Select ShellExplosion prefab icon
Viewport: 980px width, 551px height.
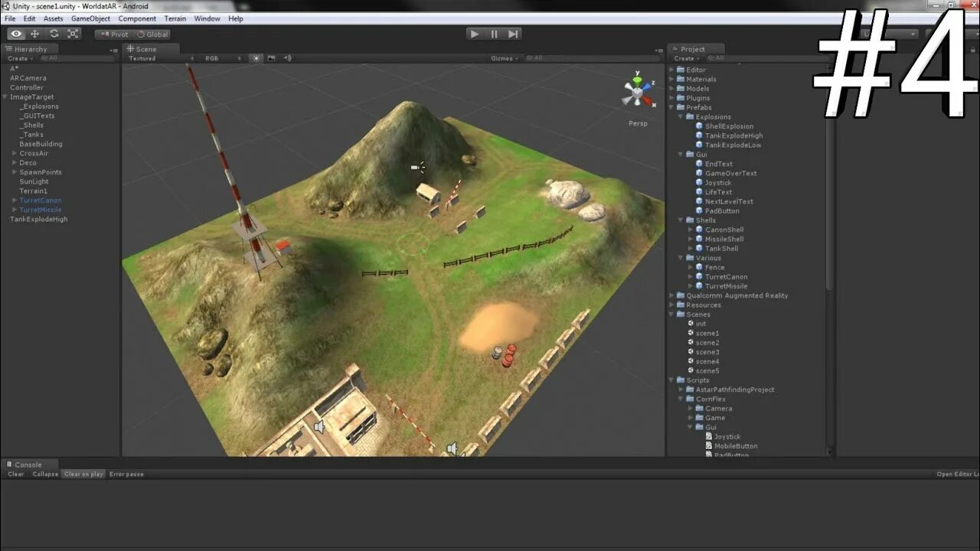699,126
